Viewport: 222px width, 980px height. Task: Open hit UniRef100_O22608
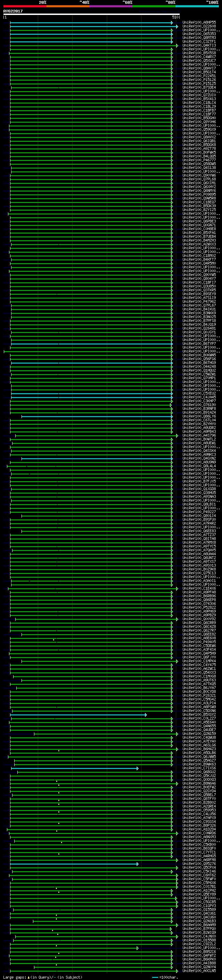pyautogui.click(x=199, y=26)
